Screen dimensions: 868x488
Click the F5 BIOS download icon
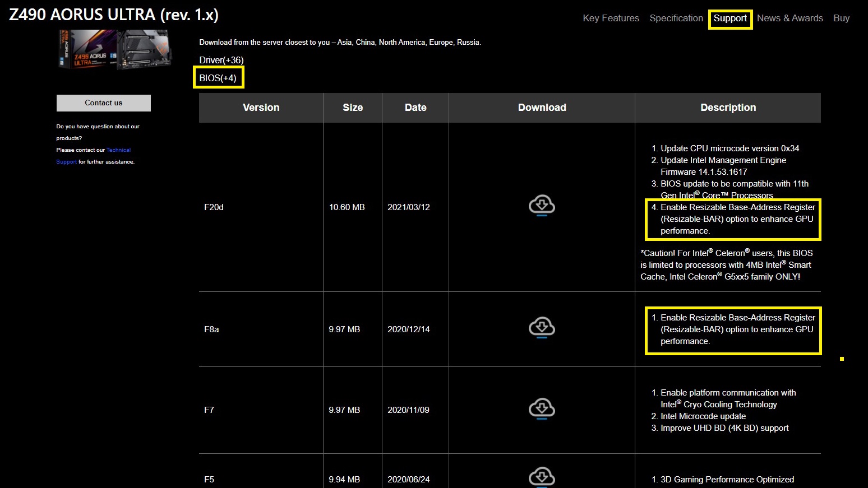point(542,477)
